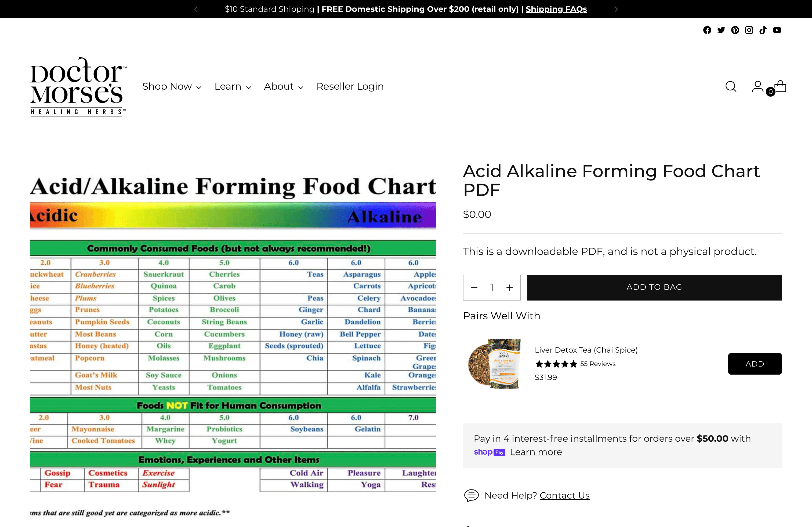Screen dimensions: 812x527
Task: Open the Twitter social icon
Action: pyautogui.click(x=721, y=30)
